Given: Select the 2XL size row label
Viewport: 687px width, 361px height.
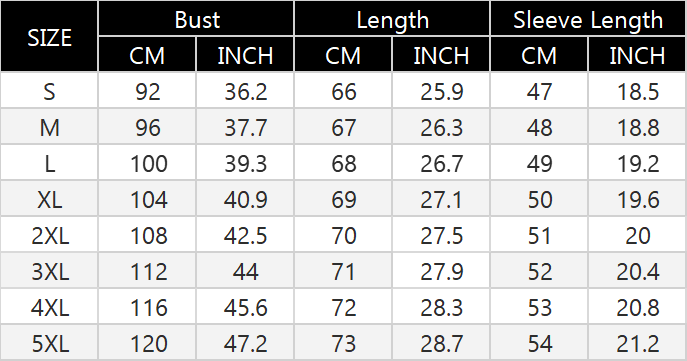Looking at the screenshot, I should pyautogui.click(x=49, y=235).
